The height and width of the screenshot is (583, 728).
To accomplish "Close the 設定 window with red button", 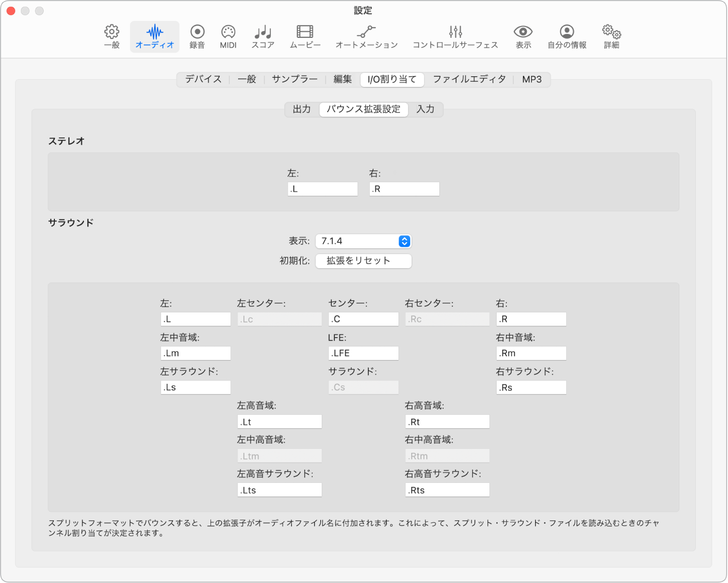I will tap(11, 11).
